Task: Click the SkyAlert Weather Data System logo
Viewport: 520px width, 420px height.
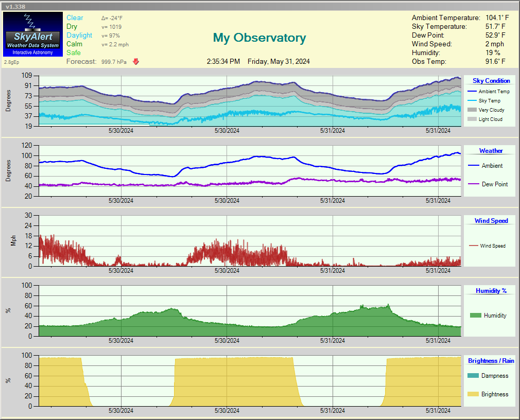Action: tap(32, 33)
